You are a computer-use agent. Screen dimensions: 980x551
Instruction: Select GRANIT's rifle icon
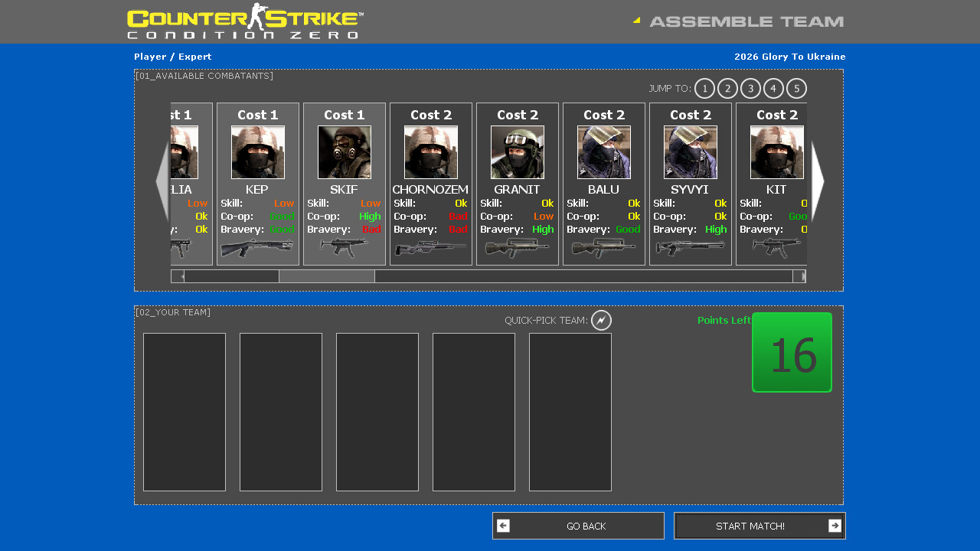point(517,248)
